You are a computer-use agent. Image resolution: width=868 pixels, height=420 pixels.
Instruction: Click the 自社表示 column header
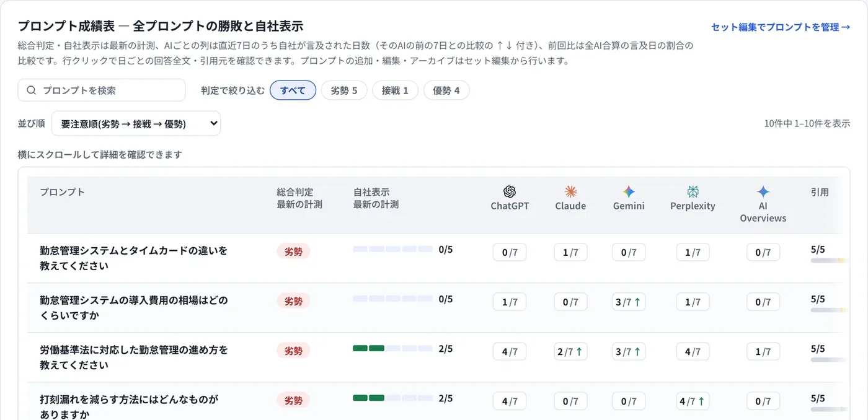click(376, 198)
